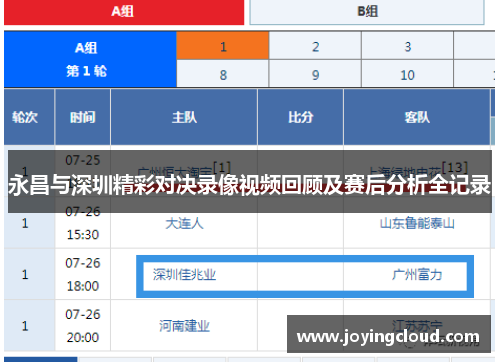Click the 比分 column header
This screenshot has height=362, width=500.
pos(300,117)
